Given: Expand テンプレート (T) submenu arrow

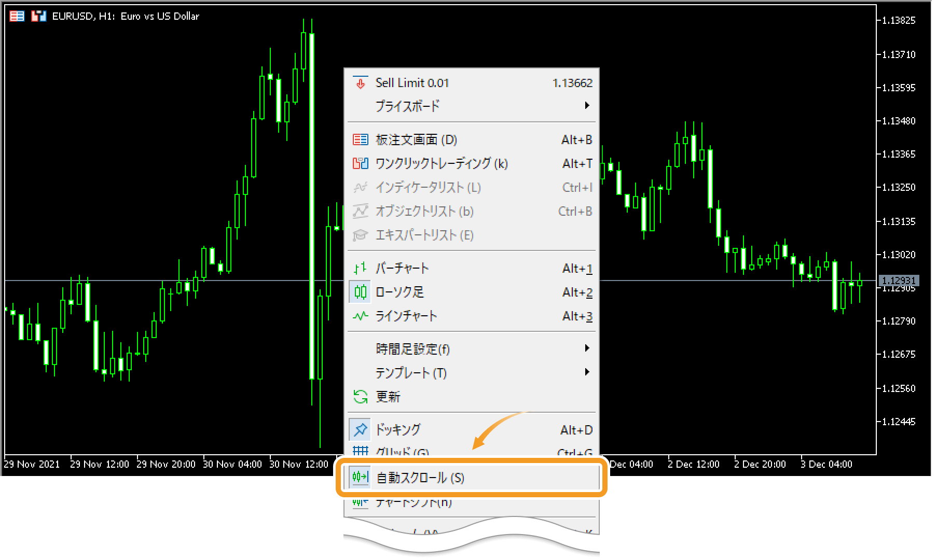Looking at the screenshot, I should point(587,372).
